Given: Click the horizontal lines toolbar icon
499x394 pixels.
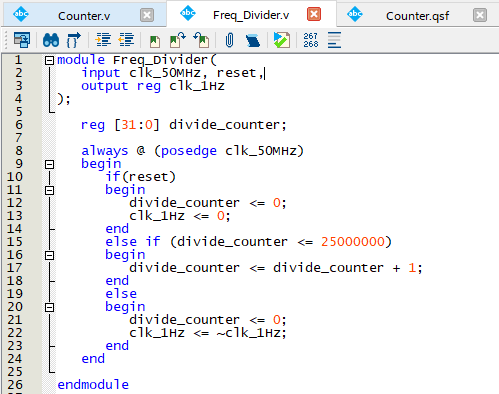Looking at the screenshot, I should pos(334,40).
